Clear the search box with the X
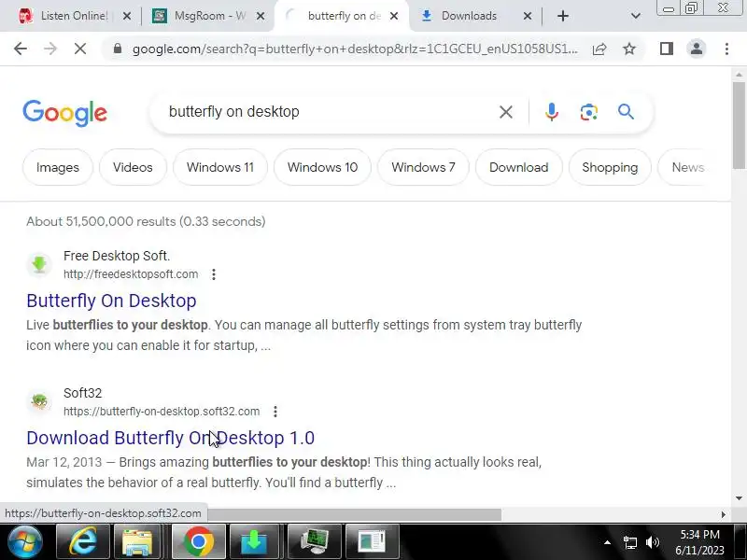Screen dimensions: 747x560 pos(506,112)
